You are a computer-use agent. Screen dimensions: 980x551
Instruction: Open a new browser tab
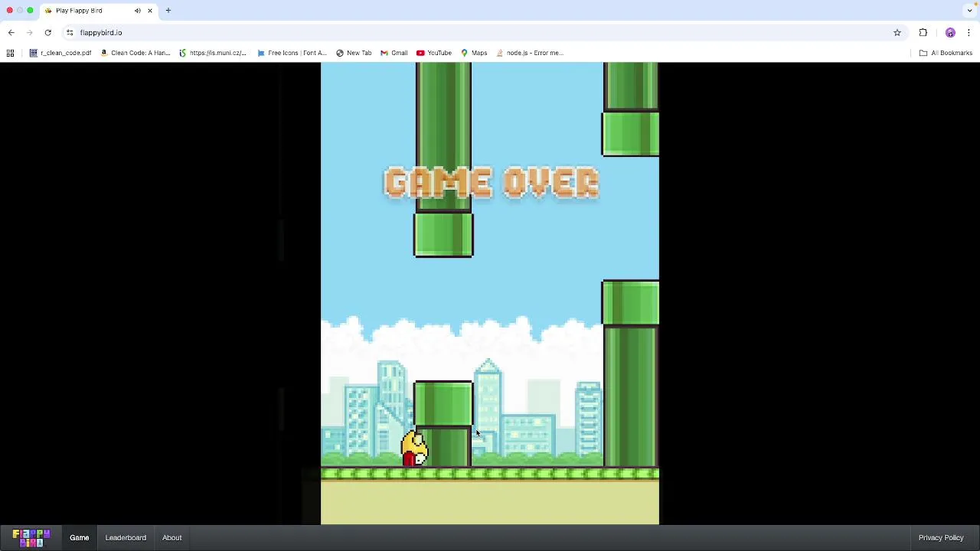tap(168, 11)
